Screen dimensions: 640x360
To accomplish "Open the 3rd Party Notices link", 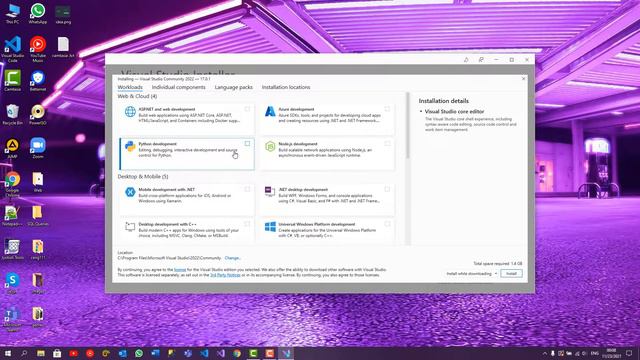I will [225, 275].
